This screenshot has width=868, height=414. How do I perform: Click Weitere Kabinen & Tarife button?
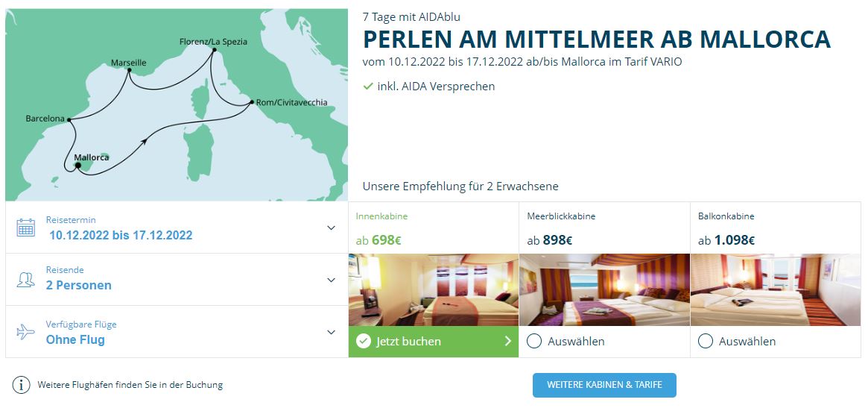(604, 385)
